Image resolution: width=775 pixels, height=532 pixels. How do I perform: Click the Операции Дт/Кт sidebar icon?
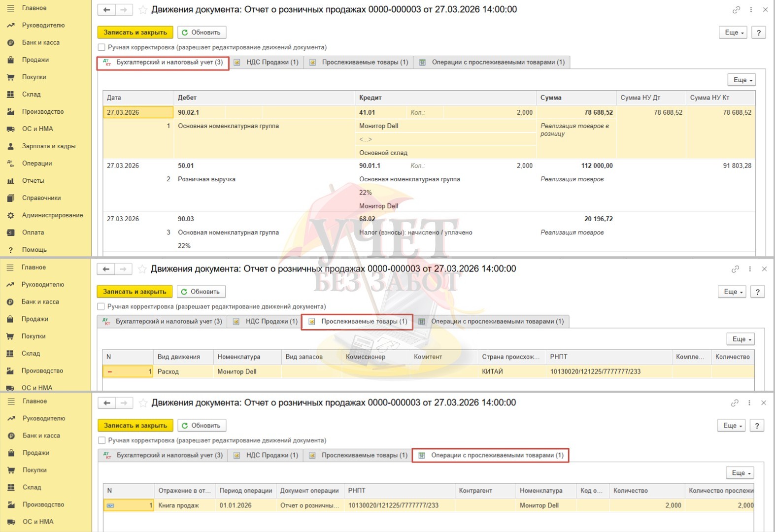(10, 164)
